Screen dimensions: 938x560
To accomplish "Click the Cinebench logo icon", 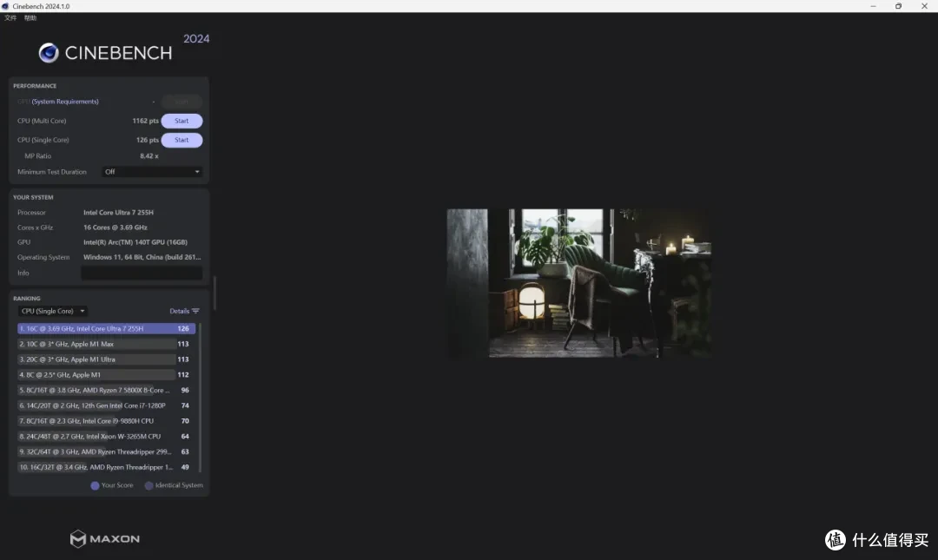I will pyautogui.click(x=49, y=53).
